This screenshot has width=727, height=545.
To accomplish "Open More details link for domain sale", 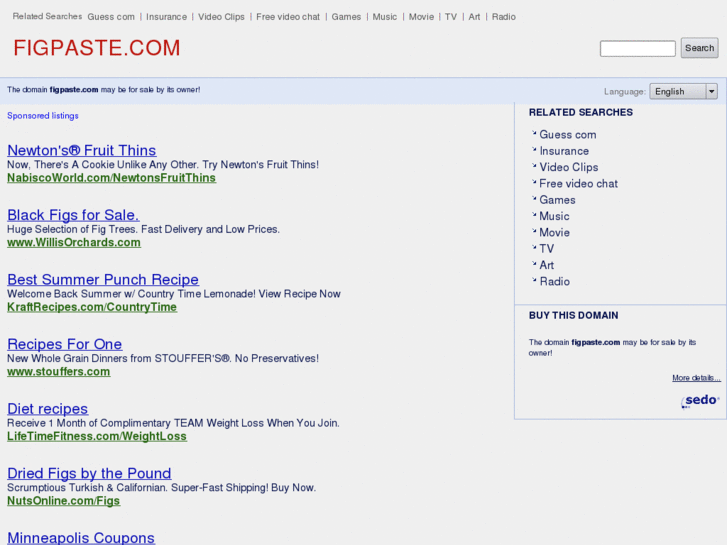I will (x=696, y=378).
